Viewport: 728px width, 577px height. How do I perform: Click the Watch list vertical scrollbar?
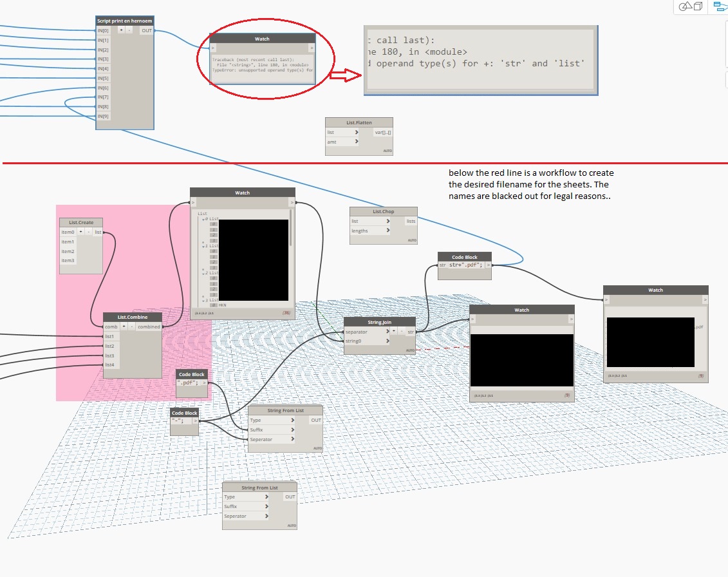click(x=291, y=227)
